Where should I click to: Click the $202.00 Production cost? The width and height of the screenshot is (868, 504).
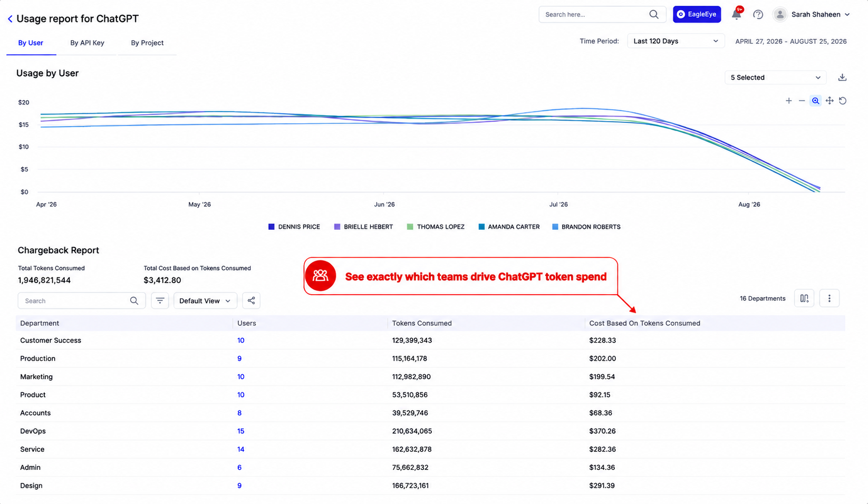[x=602, y=358]
